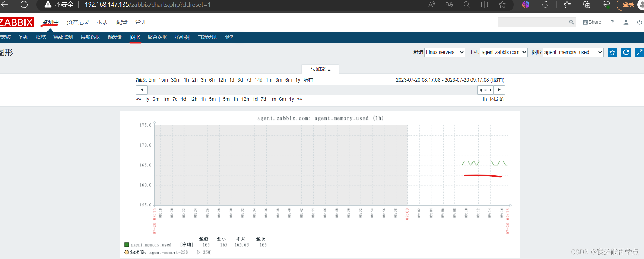Viewport: 644px width, 259px height.
Task: Go to the 服务 services submenu
Action: (229, 37)
